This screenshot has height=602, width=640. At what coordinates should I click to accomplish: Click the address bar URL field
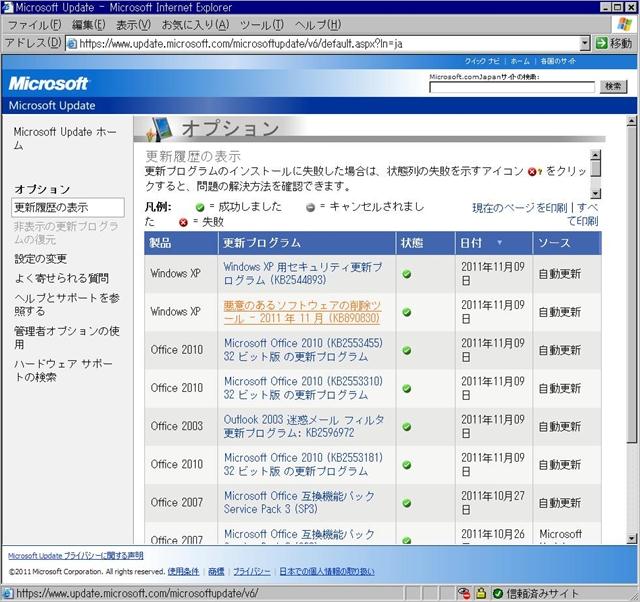click(322, 43)
